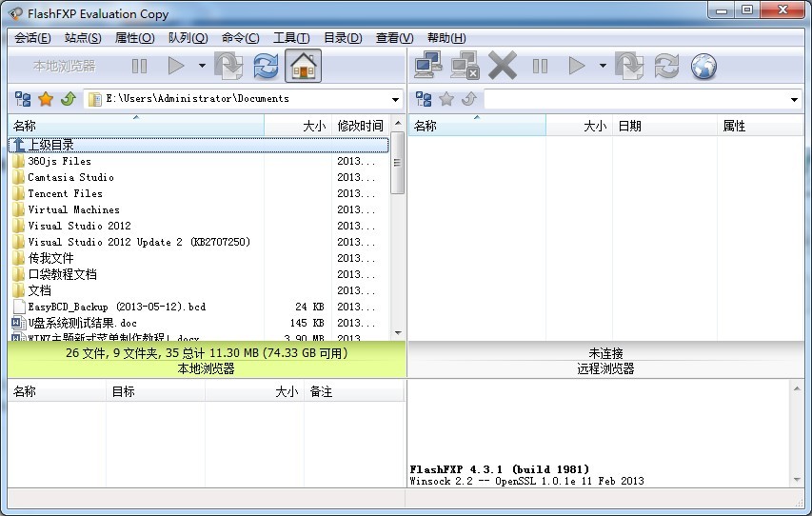Select Visual Studio 2012 Update 2 folder
812x516 pixels.
[199, 242]
